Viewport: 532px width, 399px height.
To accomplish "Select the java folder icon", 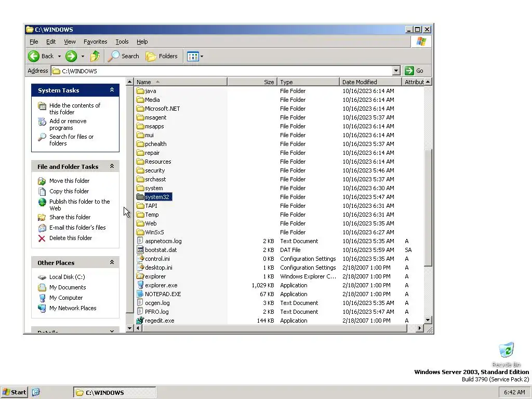I will click(140, 91).
